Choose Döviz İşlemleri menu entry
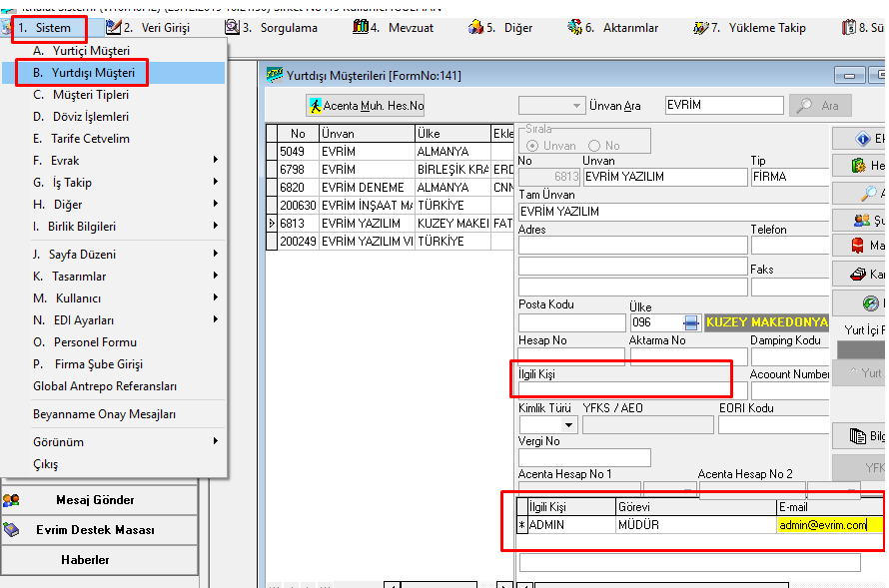Screen dimensions: 889x588 point(90,117)
